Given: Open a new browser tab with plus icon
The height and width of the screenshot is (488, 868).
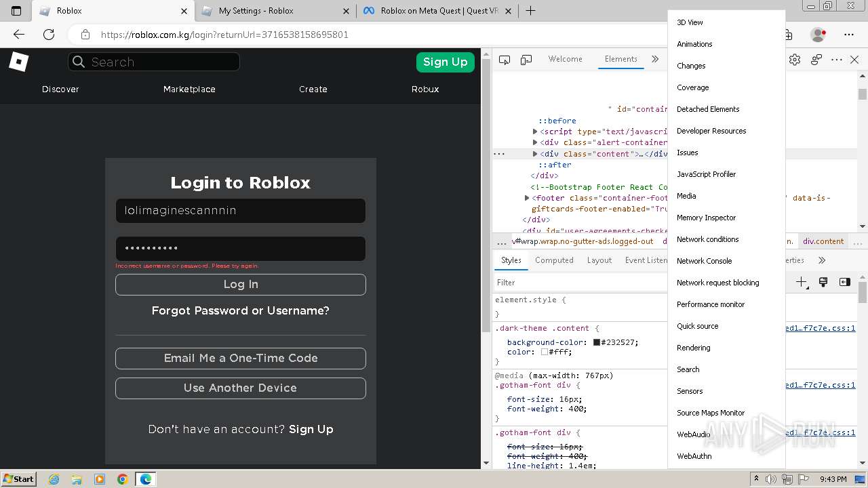Looking at the screenshot, I should (531, 11).
